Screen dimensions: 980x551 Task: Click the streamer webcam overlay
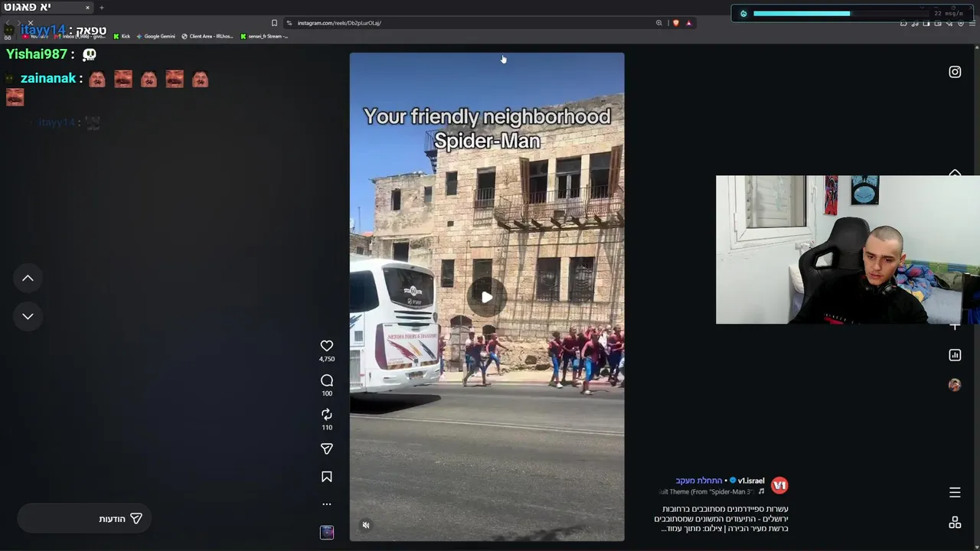[x=848, y=249]
